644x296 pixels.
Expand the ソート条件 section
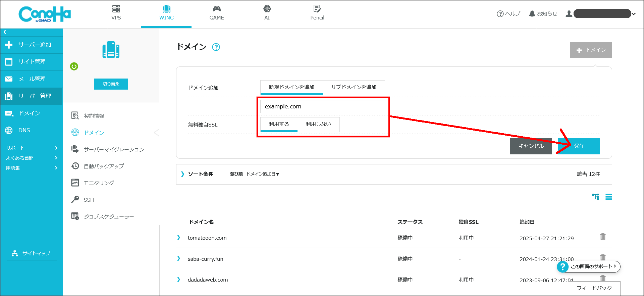pyautogui.click(x=197, y=174)
